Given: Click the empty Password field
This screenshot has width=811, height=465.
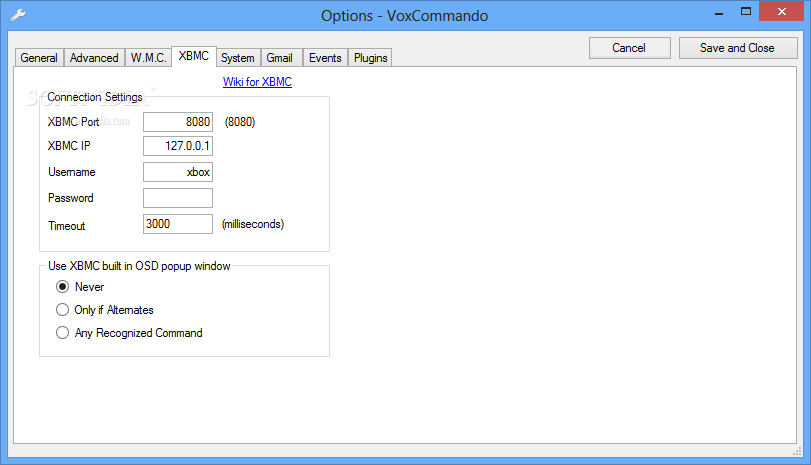Looking at the screenshot, I should pyautogui.click(x=178, y=198).
